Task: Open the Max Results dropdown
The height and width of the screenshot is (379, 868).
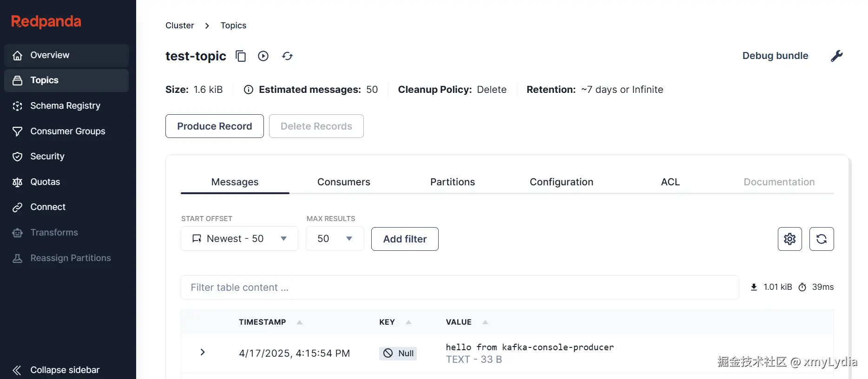Action: [x=335, y=239]
